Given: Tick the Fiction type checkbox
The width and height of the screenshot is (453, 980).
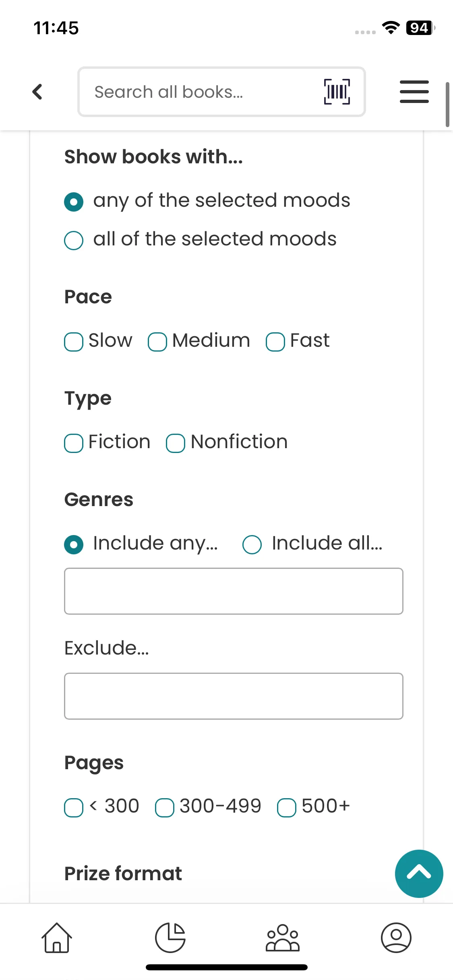Looking at the screenshot, I should pos(74,443).
